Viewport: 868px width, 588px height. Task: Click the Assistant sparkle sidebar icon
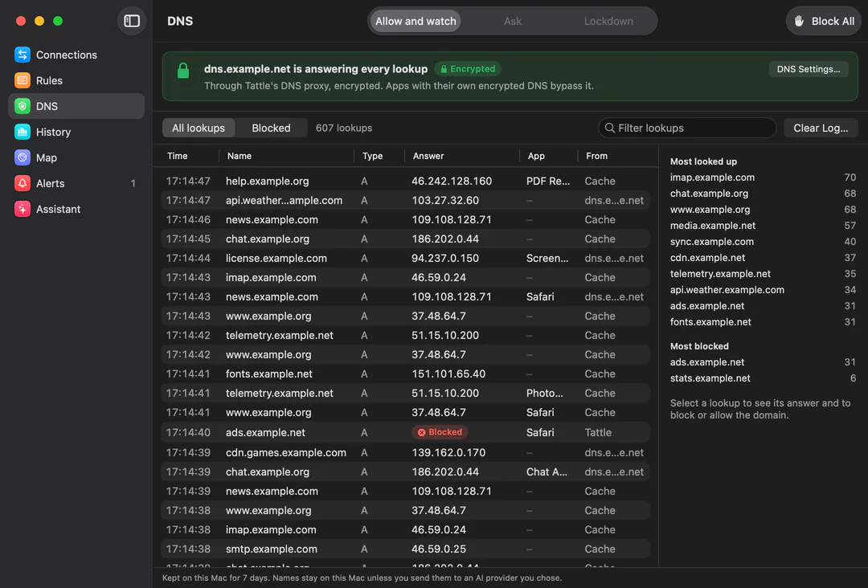(23, 209)
